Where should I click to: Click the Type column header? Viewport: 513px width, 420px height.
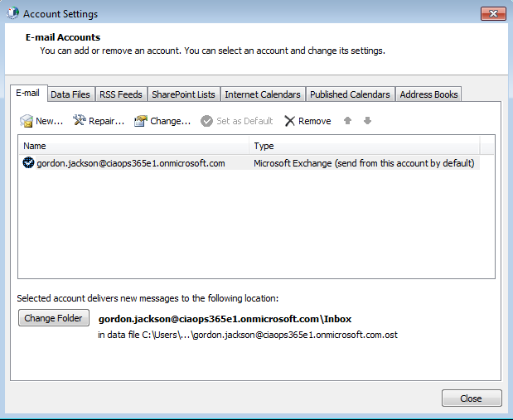point(365,146)
